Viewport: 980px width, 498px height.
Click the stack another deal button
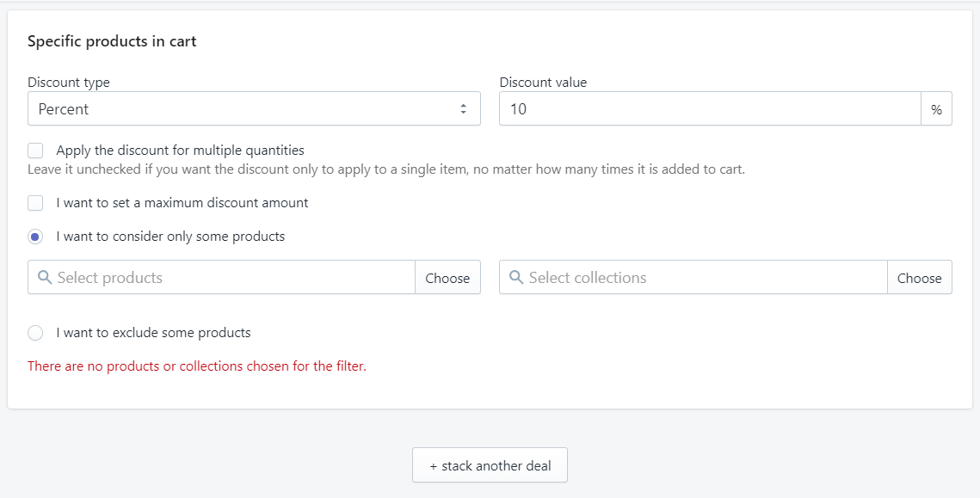tap(490, 465)
